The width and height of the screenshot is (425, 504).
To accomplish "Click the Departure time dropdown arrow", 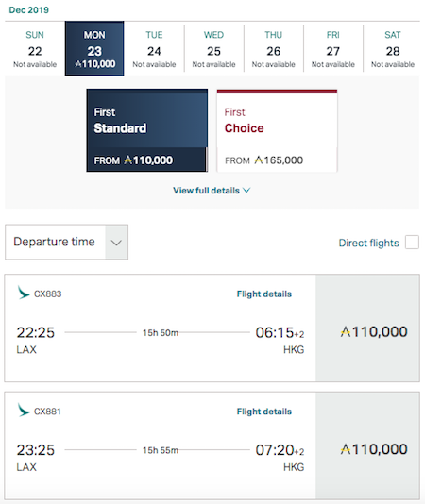I will click(116, 243).
